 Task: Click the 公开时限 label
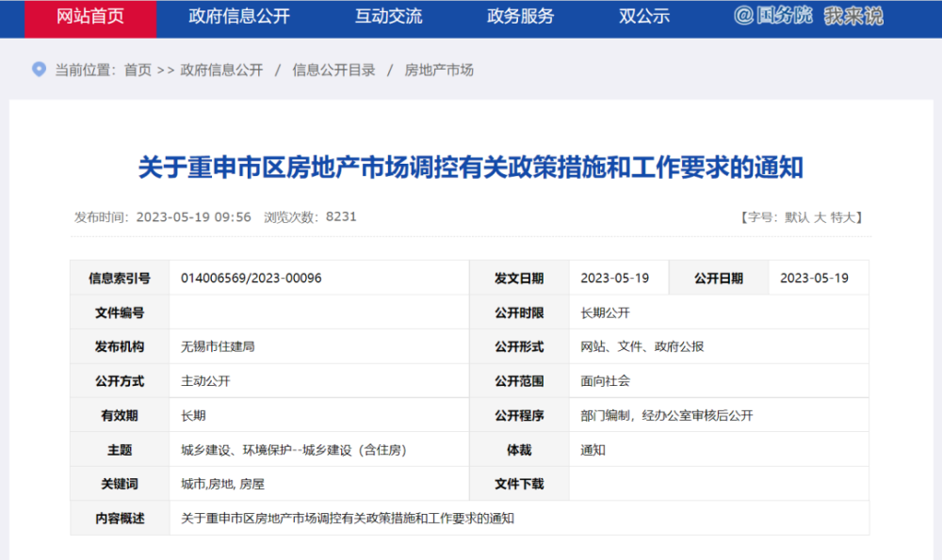click(x=519, y=312)
